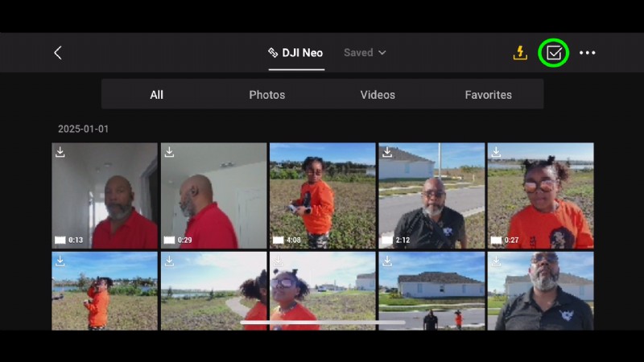644x362 pixels.
Task: Click the 4:08 duration label
Action: tap(294, 240)
